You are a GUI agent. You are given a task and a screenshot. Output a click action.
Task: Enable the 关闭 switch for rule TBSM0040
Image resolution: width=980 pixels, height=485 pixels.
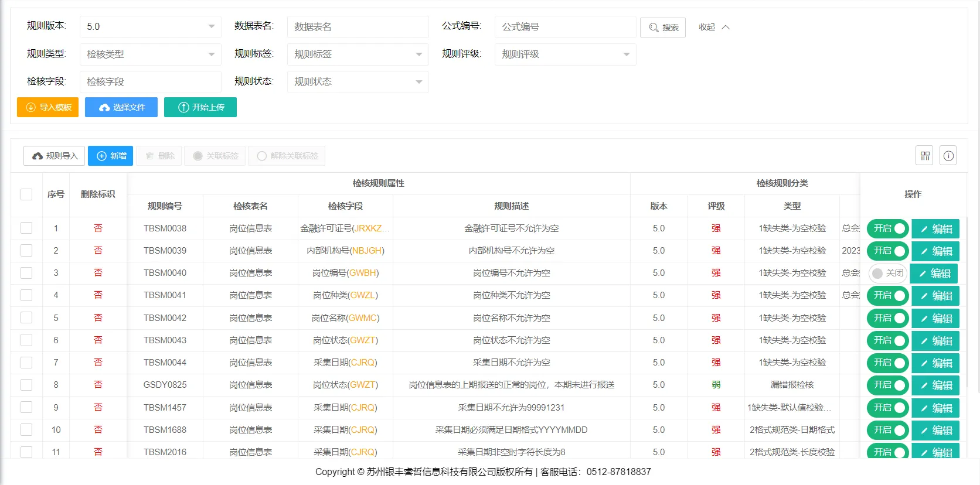[x=887, y=274]
